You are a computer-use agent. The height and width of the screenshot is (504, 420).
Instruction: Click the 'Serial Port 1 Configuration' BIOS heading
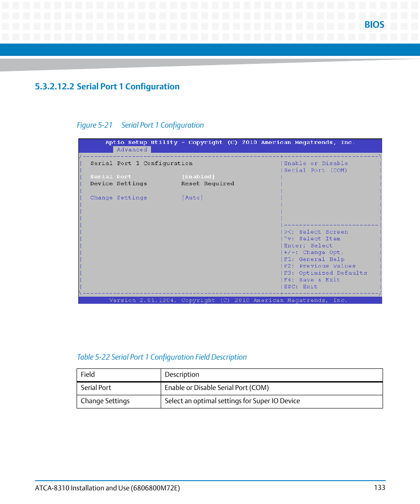[141, 163]
